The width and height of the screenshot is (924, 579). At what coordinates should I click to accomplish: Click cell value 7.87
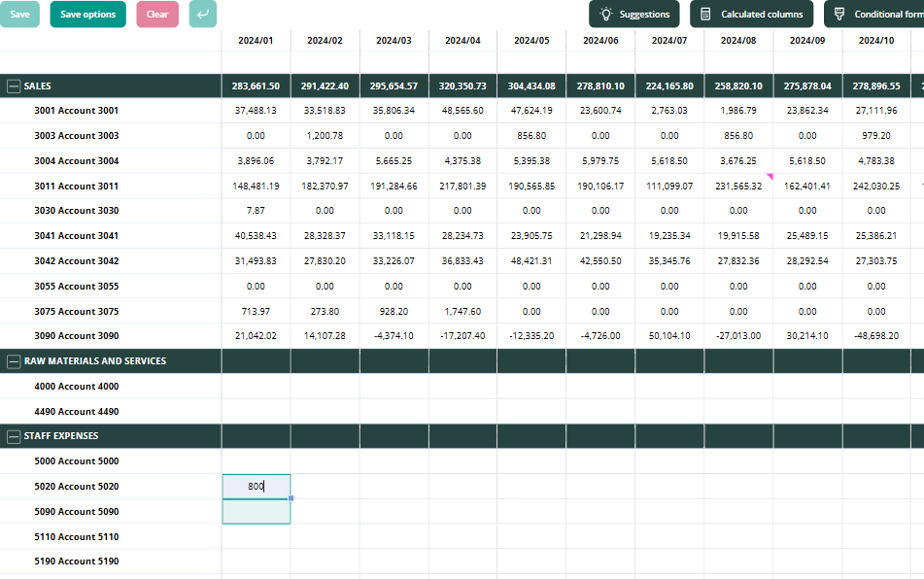click(256, 210)
